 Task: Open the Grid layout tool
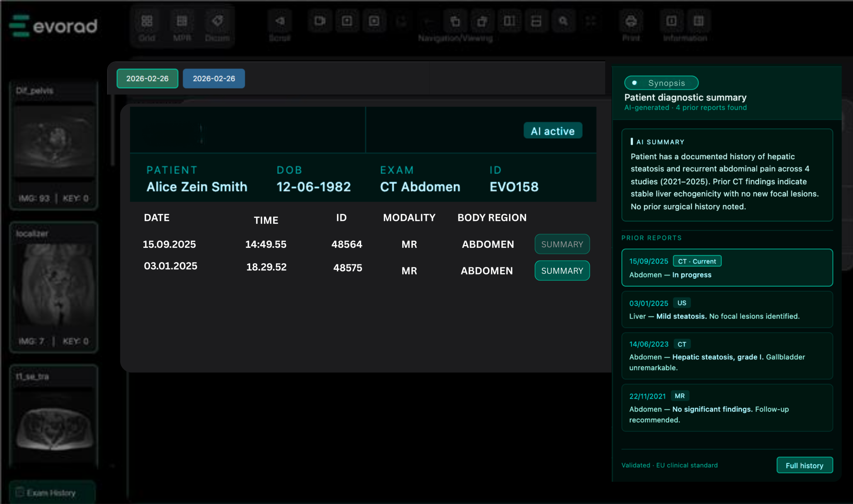click(x=147, y=21)
